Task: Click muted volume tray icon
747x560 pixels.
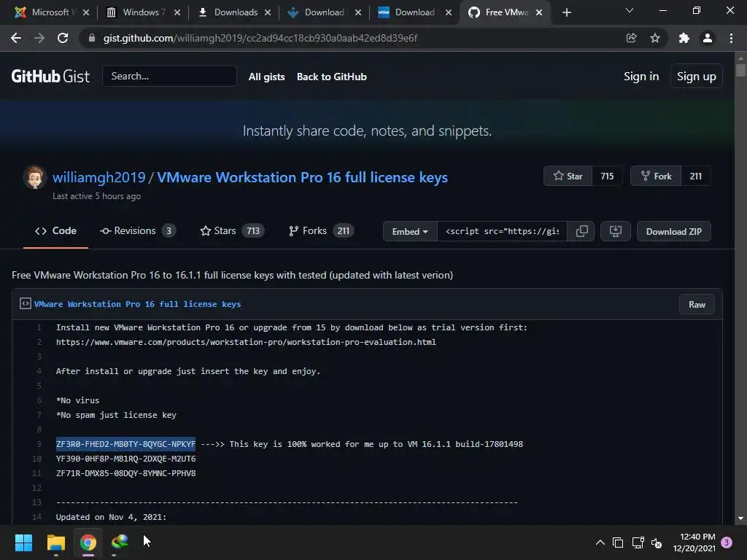Action: click(657, 542)
